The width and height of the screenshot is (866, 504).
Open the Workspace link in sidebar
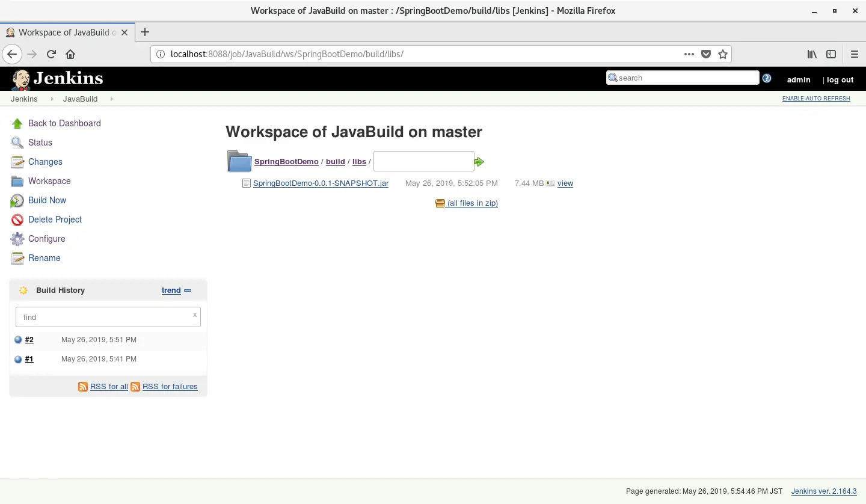coord(49,181)
